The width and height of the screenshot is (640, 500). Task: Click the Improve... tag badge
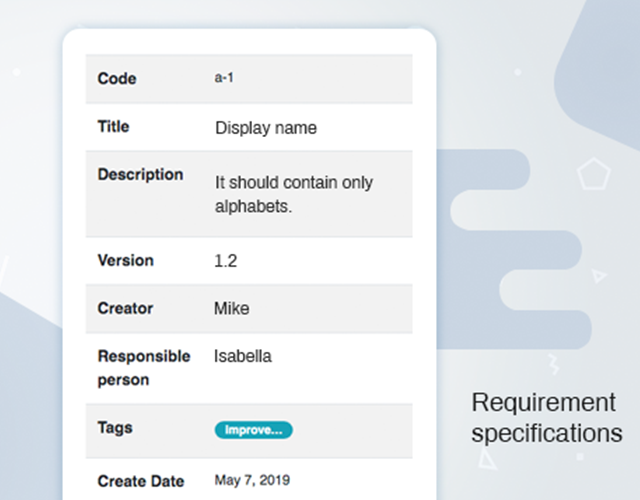pos(253,430)
